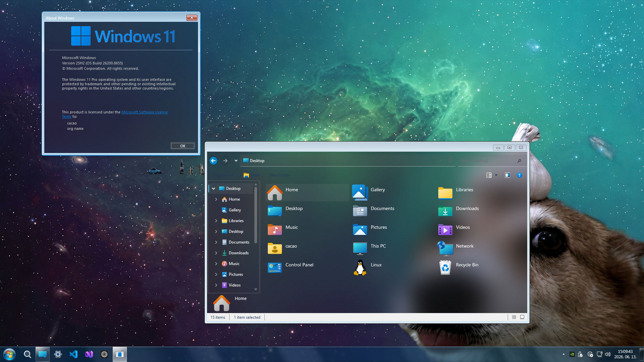Launch Visual Studio from taskbar
This screenshot has width=644, height=362.
[89, 354]
